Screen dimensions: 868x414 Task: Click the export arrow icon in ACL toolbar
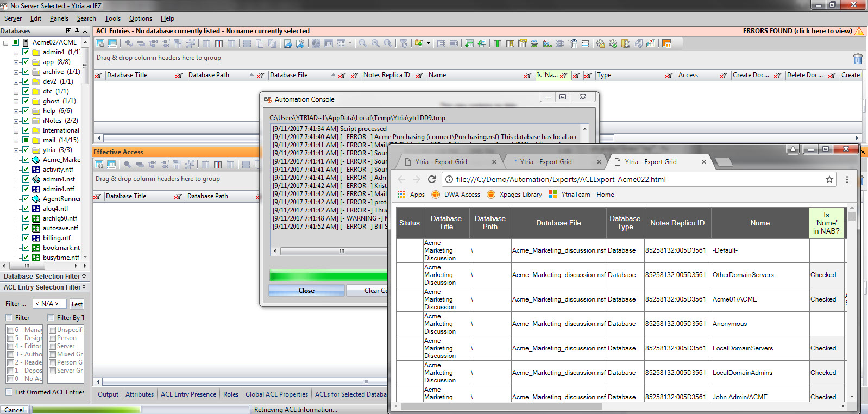[x=288, y=43]
